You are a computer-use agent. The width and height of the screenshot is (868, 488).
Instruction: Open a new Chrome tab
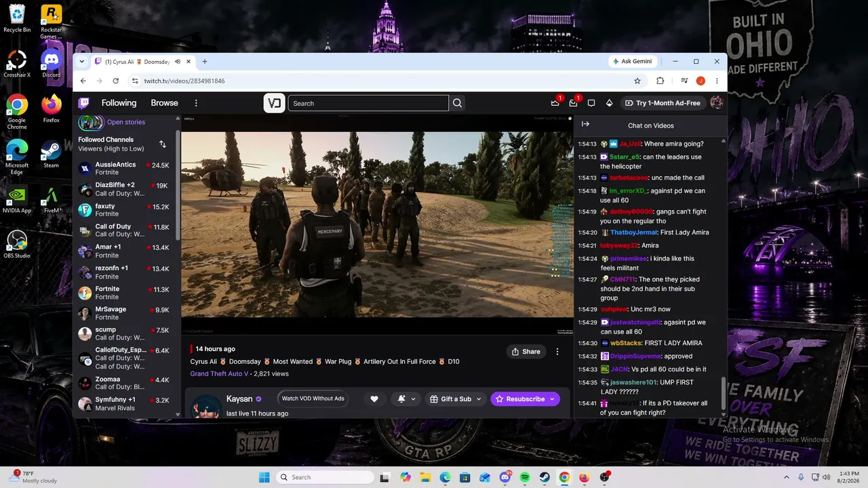point(204,62)
